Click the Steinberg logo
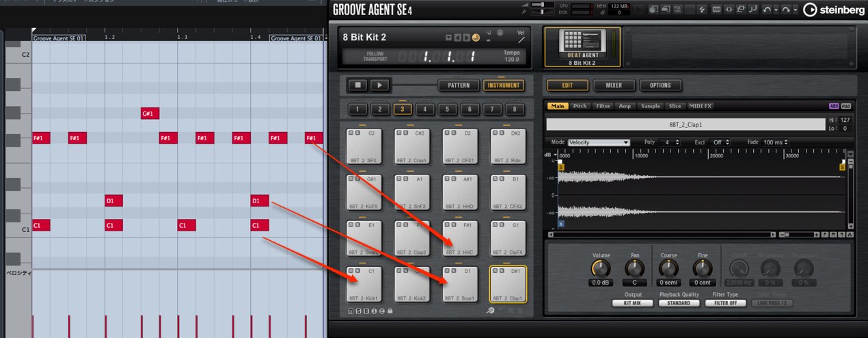Image resolution: width=868 pixels, height=338 pixels. point(834,10)
